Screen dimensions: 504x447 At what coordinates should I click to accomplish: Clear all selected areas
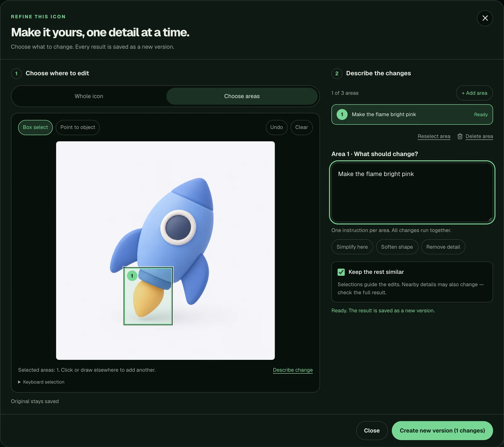pos(301,127)
